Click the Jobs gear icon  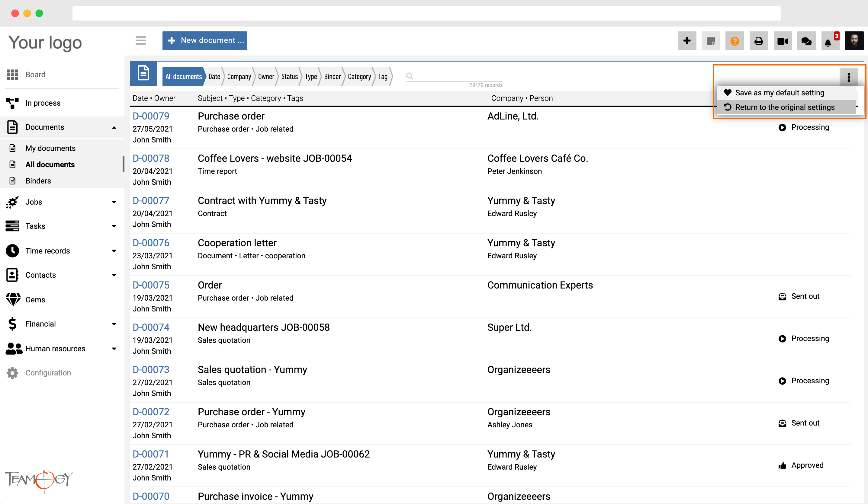pos(12,202)
